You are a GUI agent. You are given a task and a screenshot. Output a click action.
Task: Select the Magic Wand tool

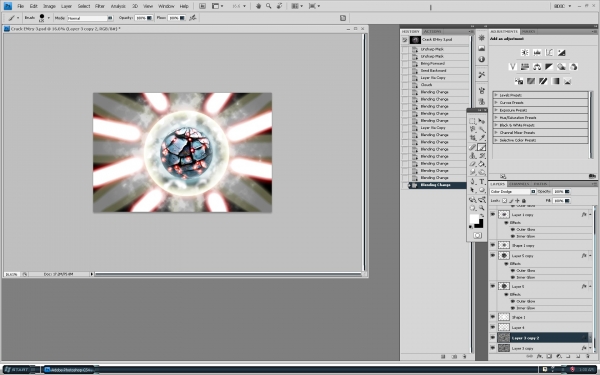click(x=482, y=129)
